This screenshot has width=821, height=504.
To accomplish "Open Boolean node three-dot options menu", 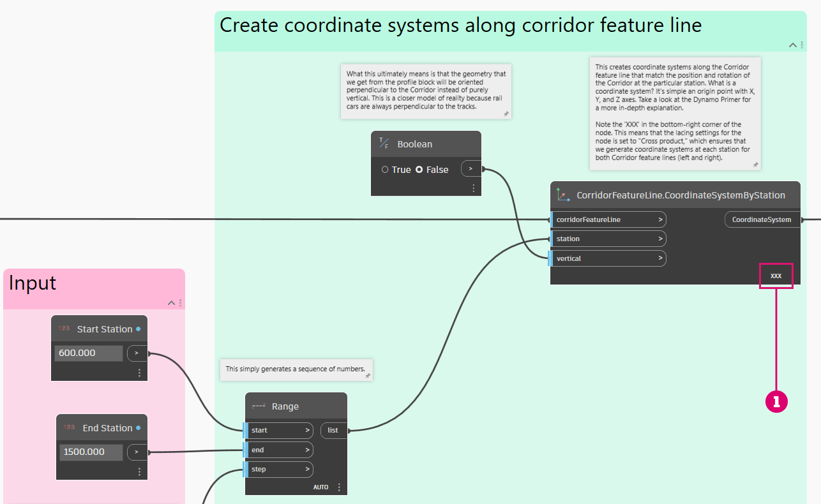I will [473, 188].
